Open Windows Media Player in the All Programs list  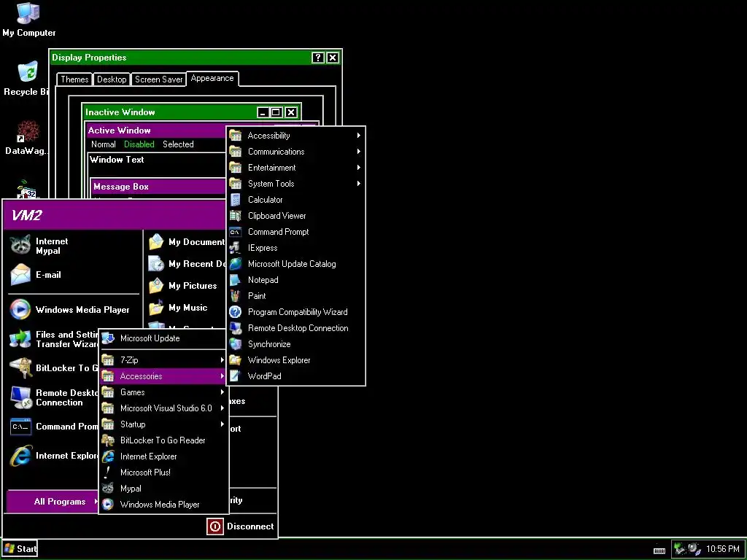tap(163, 505)
